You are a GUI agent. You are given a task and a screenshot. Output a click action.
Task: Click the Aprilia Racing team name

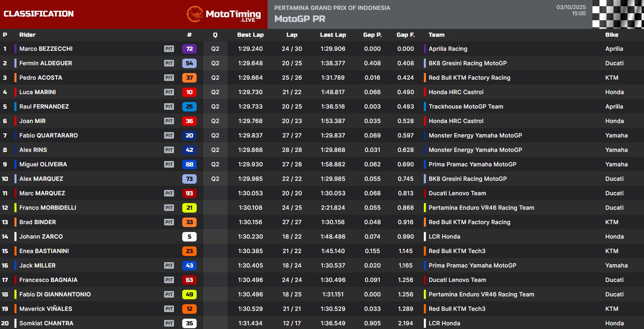point(448,49)
